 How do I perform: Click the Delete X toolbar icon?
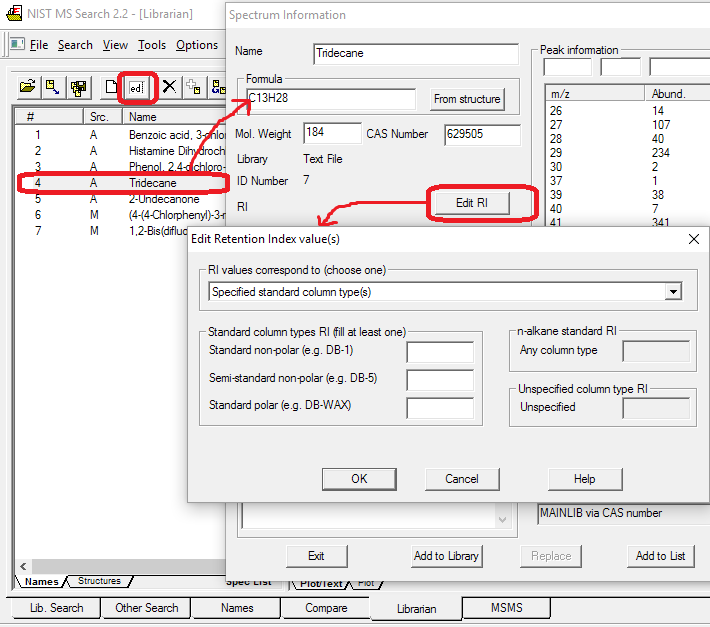point(169,86)
